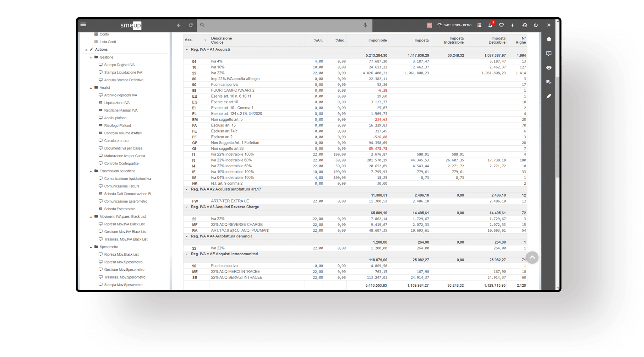Viewport: 644px width, 357px height.
Task: Open the notifications bell icon
Action: coord(490,25)
